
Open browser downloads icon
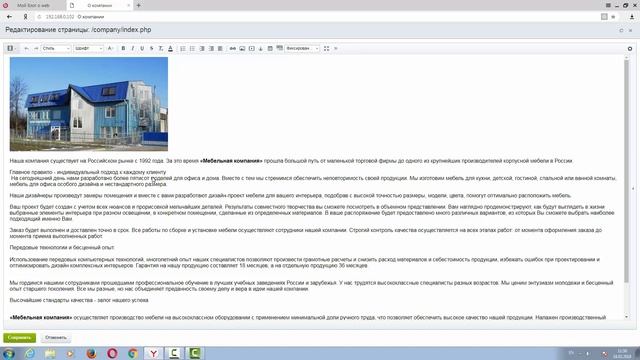(632, 17)
